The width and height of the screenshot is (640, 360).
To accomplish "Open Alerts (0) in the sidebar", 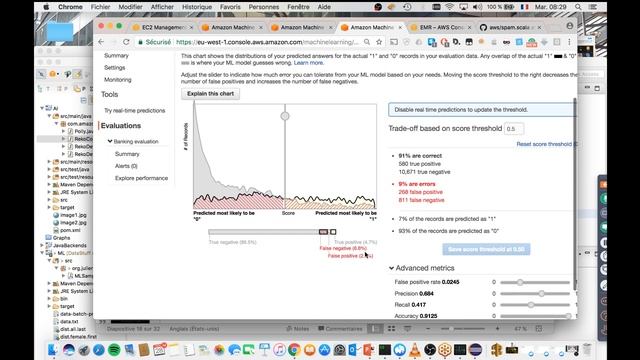I will [x=126, y=166].
